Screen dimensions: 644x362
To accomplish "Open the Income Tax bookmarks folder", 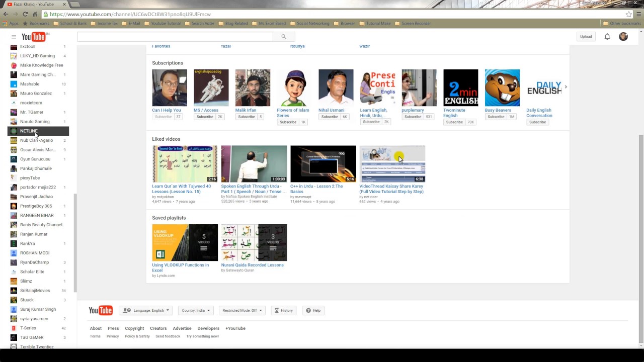I will click(x=104, y=24).
